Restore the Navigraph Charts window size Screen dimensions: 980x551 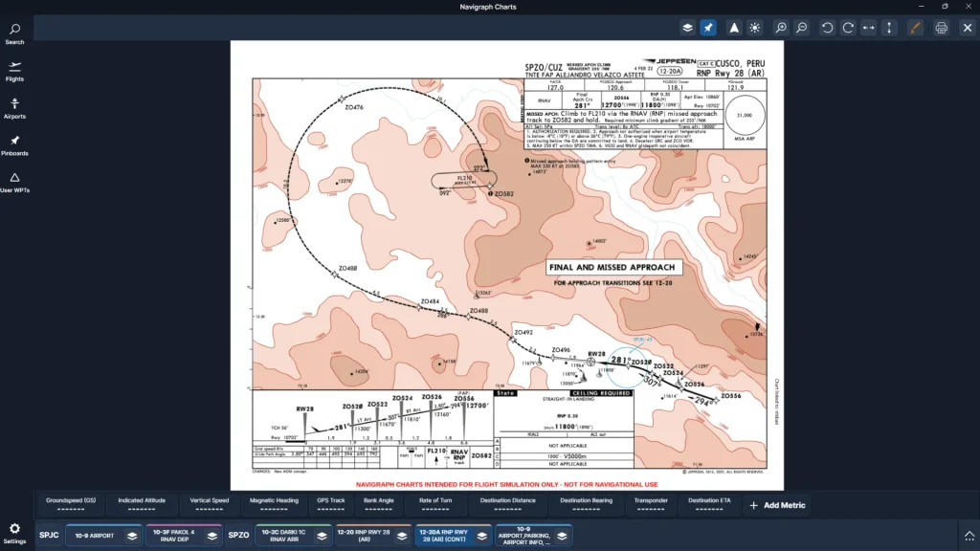tap(945, 7)
